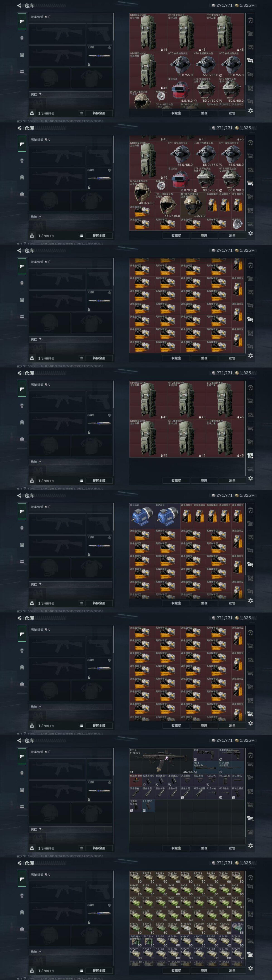Select the DICH-9 helmet showing 49.0/49.0 durability
This screenshot has width=272, height=980.
(142, 193)
